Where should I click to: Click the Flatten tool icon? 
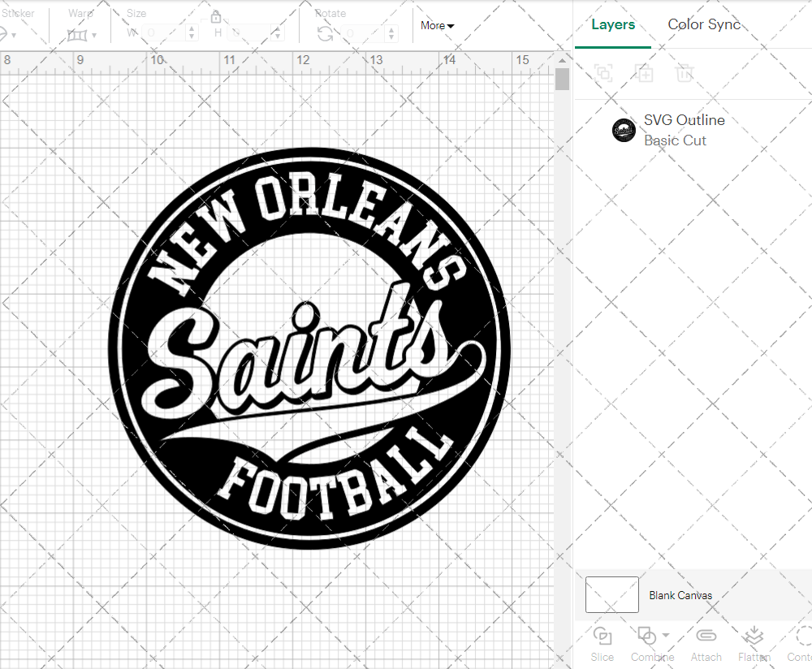tap(754, 636)
